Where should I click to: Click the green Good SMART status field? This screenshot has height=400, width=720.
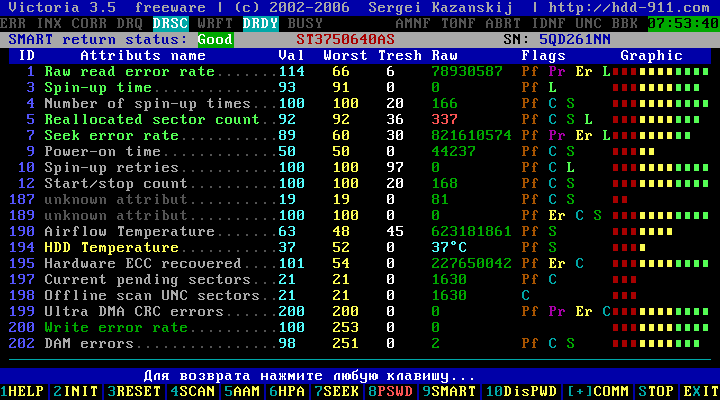click(x=215, y=40)
